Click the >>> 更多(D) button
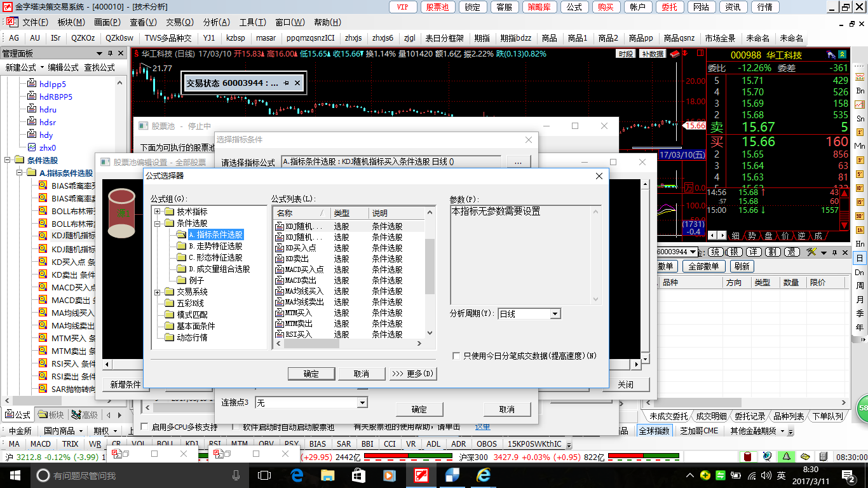This screenshot has width=868, height=488. [x=413, y=374]
